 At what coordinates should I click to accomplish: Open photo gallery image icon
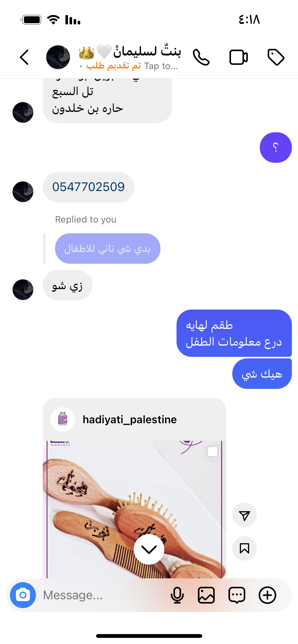tap(206, 595)
